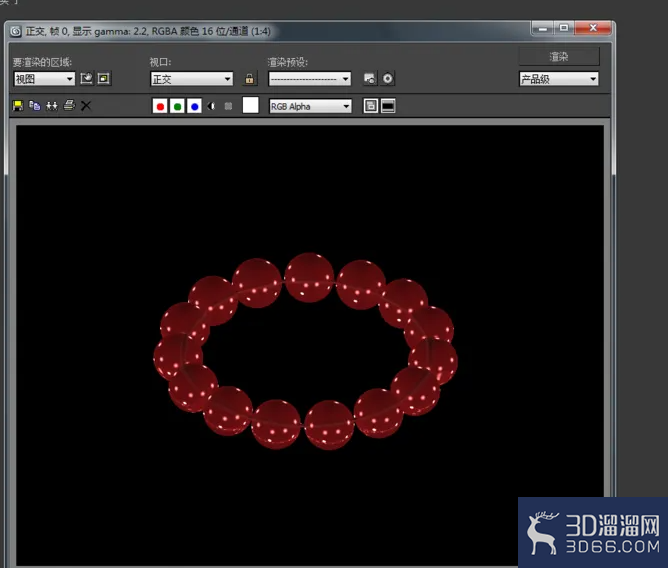Toggle the lock viewport padlock icon

249,79
